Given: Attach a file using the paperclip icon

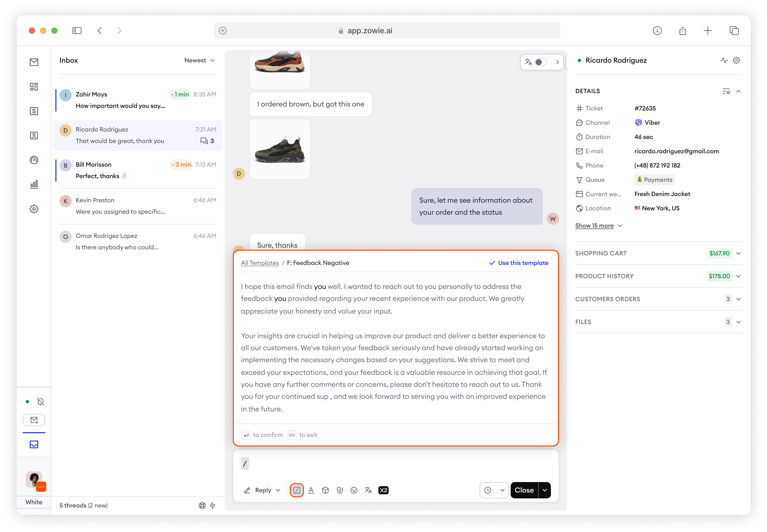Looking at the screenshot, I should [339, 490].
